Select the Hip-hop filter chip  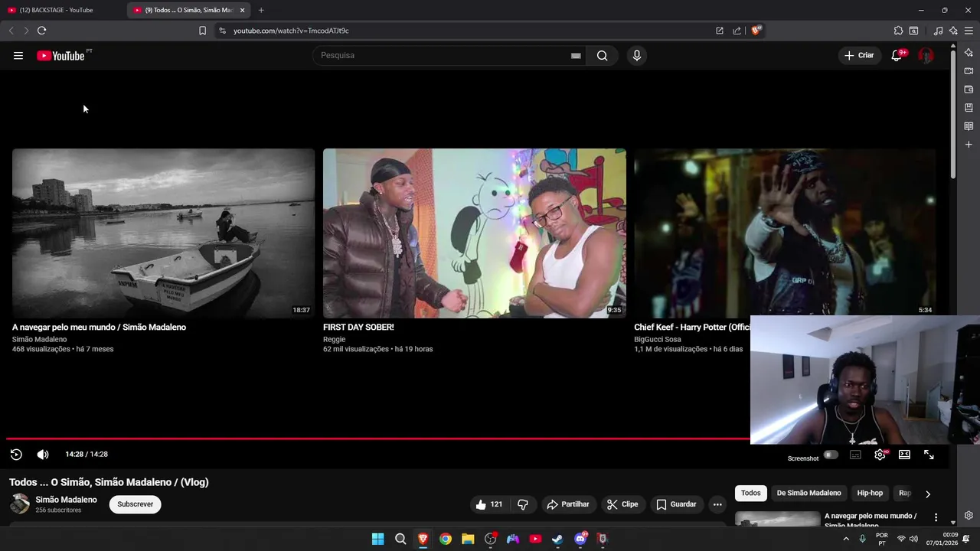click(x=870, y=493)
